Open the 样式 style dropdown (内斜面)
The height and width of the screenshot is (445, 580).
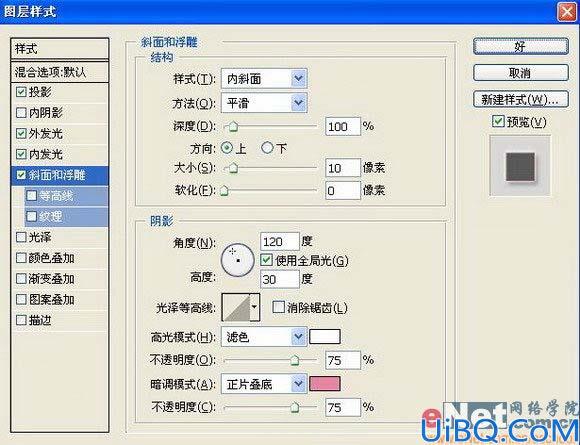(x=264, y=78)
